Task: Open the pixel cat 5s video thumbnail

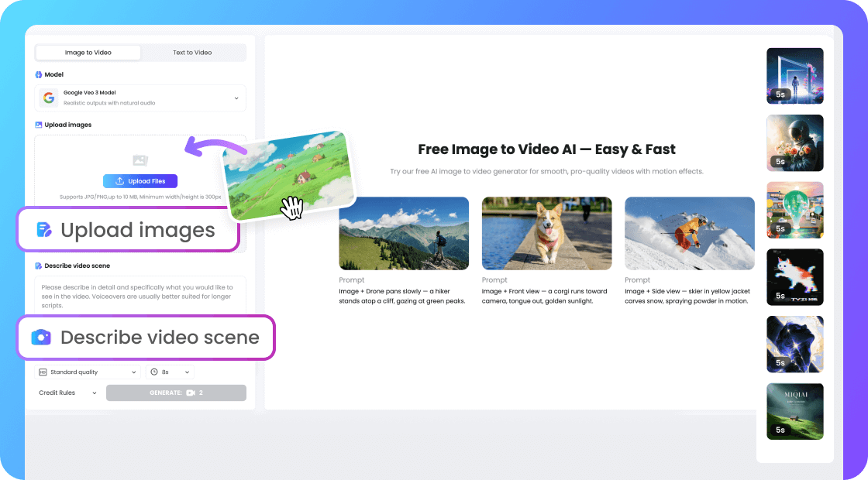Action: point(794,277)
